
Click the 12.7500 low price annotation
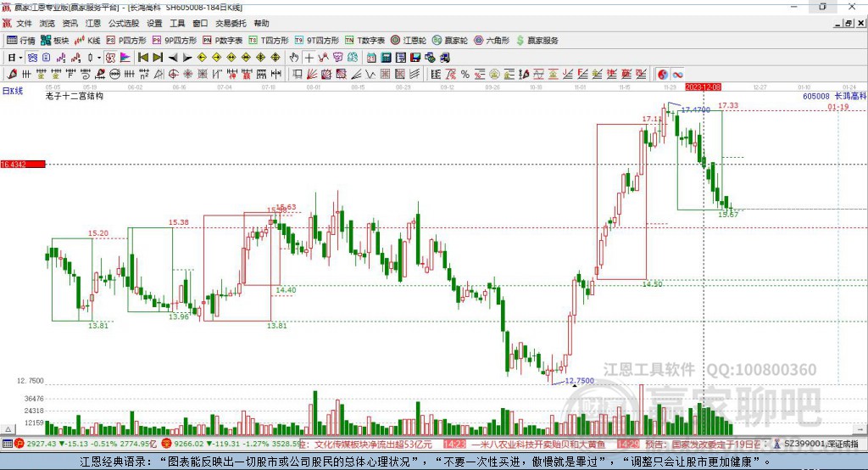pos(579,381)
